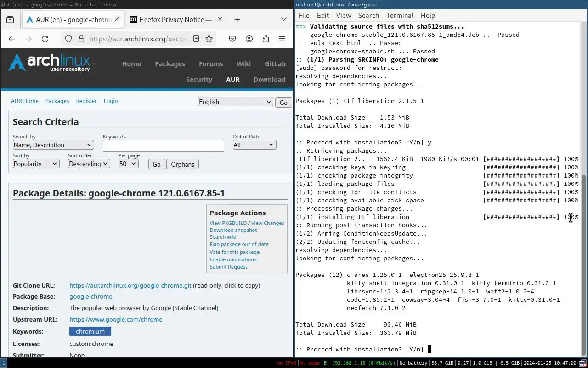List all tabs with chevron button
Screen dimensions: 588x368
click(284, 20)
